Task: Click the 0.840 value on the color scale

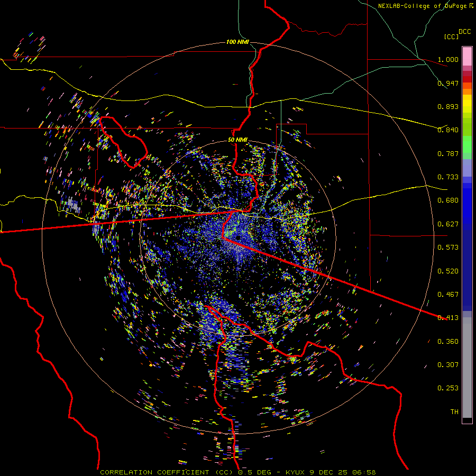Action: click(x=448, y=130)
